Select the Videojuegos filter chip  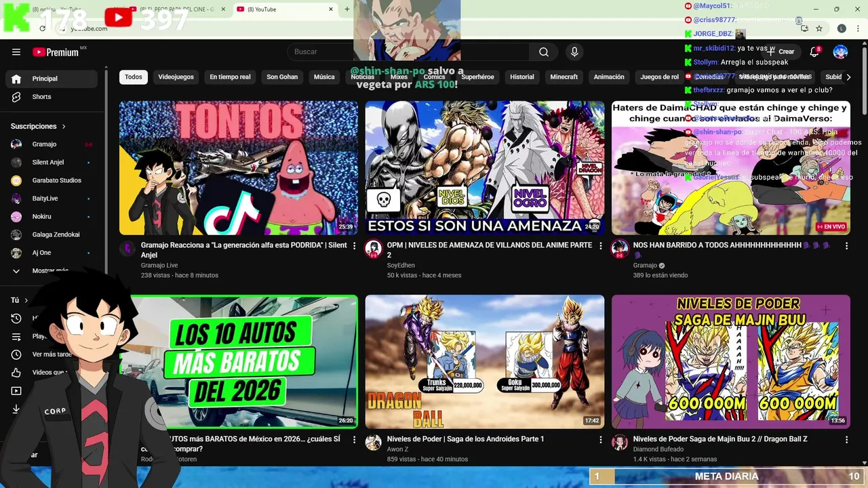pyautogui.click(x=176, y=77)
